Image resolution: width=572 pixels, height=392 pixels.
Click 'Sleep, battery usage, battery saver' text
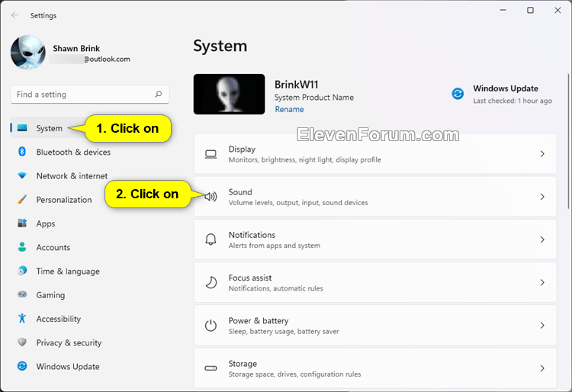[x=284, y=332]
